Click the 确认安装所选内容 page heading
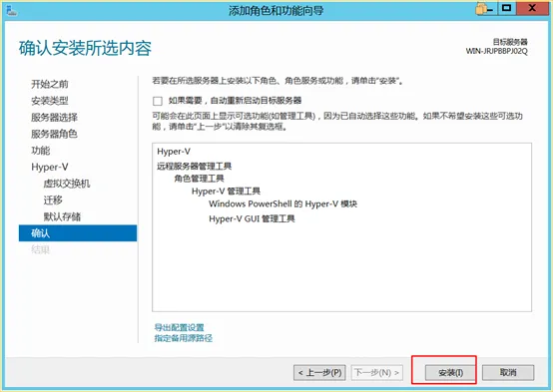This screenshot has width=553, height=392. tap(85, 48)
